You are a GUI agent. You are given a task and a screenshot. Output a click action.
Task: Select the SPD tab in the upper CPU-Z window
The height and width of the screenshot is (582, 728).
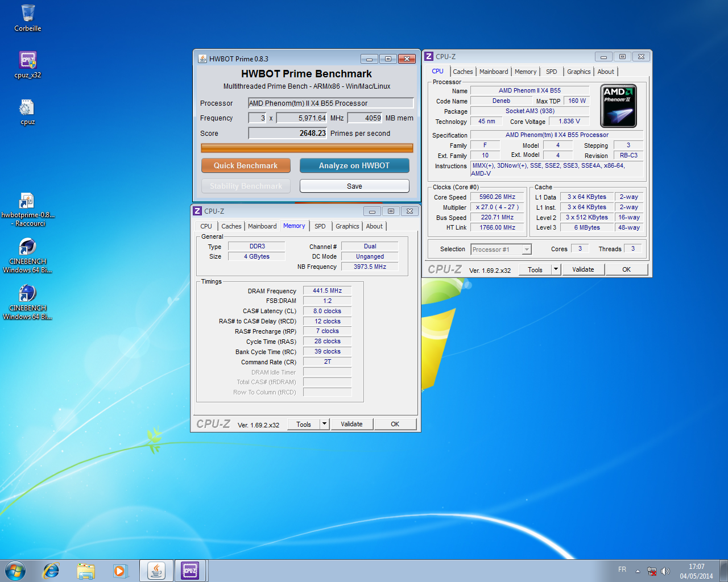point(551,72)
